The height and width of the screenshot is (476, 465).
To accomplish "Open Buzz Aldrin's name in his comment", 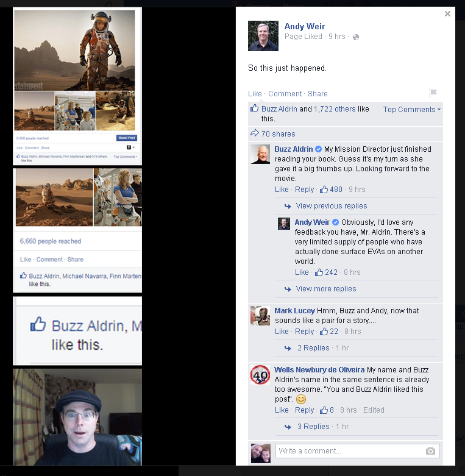I will coord(294,149).
